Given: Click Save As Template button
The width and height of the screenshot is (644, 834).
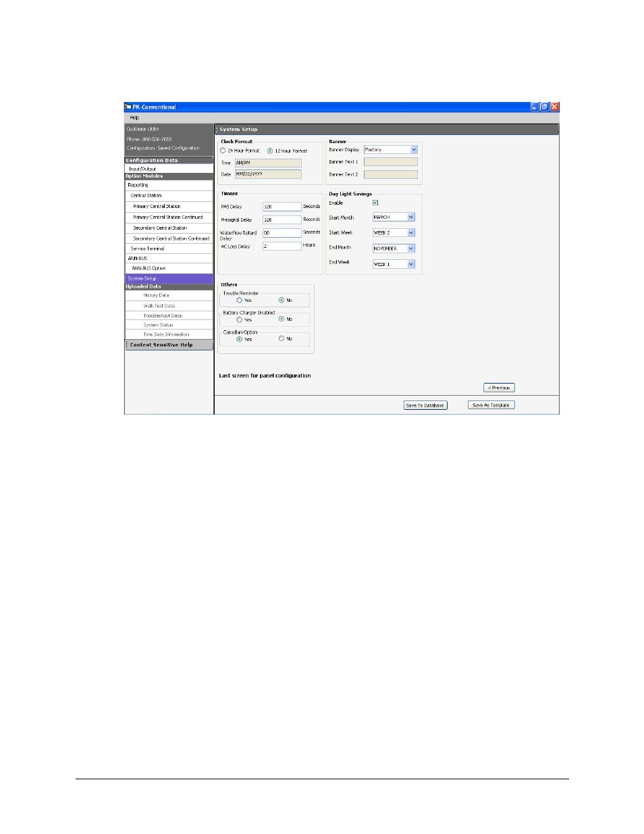Looking at the screenshot, I should click(x=491, y=405).
